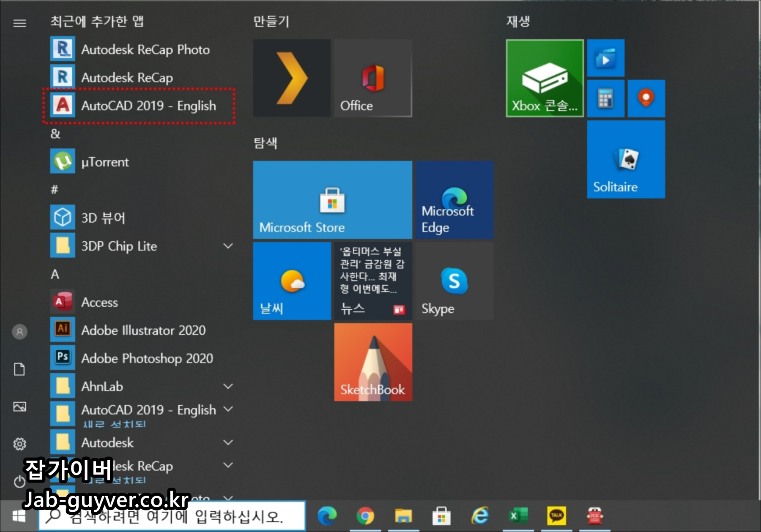Open the Microsoft Store tile

tap(332, 199)
